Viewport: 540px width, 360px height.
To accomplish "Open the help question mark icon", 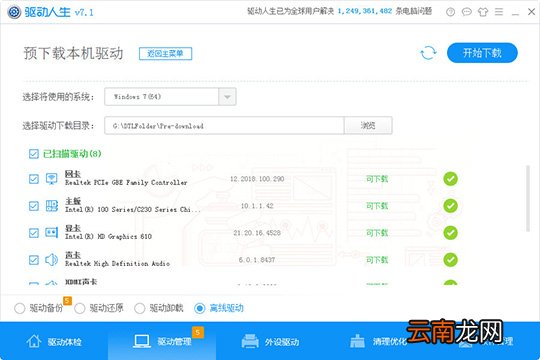I will point(450,12).
